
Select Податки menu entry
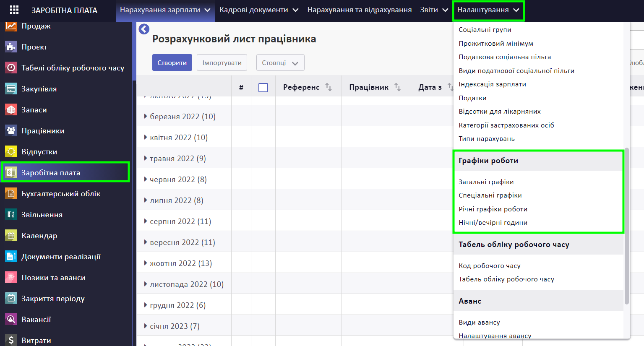472,98
